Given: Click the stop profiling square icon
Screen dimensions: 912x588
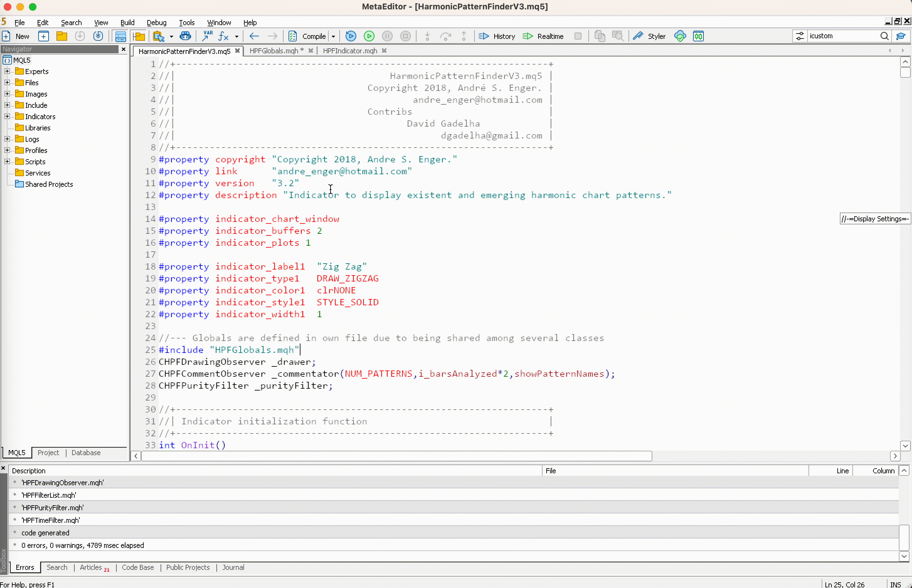Looking at the screenshot, I should [x=578, y=36].
